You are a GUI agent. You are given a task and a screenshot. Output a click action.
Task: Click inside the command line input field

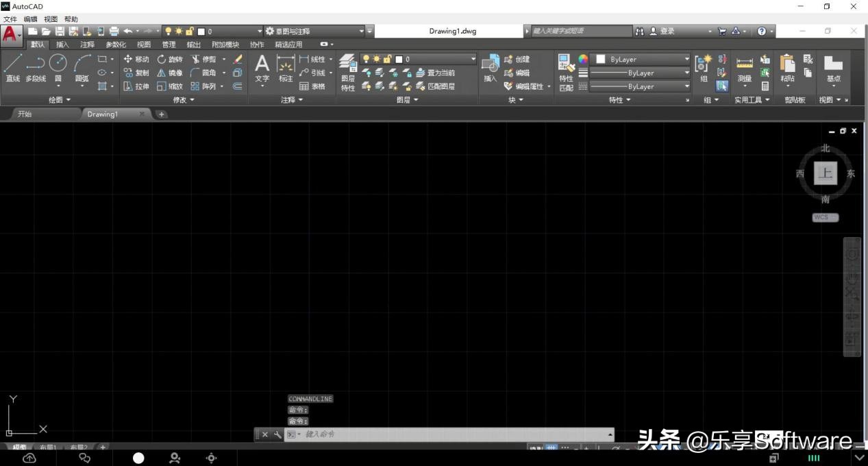(411, 434)
